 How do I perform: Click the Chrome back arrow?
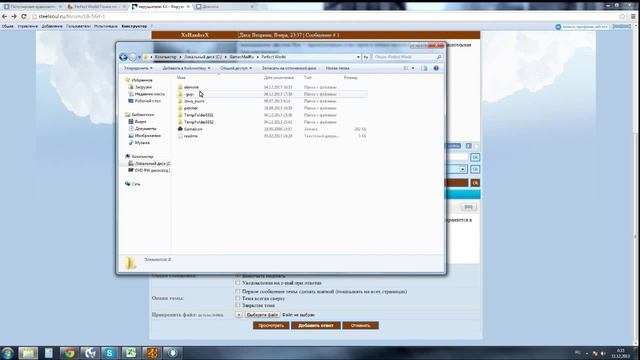pyautogui.click(x=4, y=16)
